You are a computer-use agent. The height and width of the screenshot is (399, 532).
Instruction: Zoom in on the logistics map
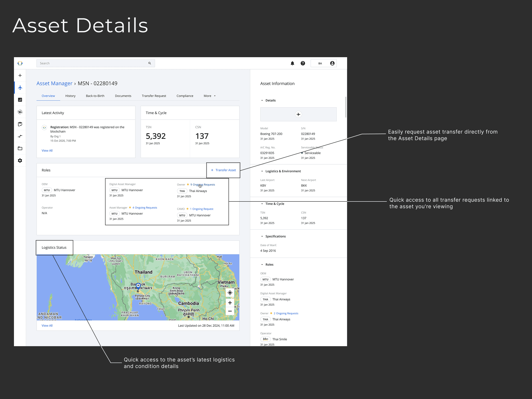tap(230, 303)
